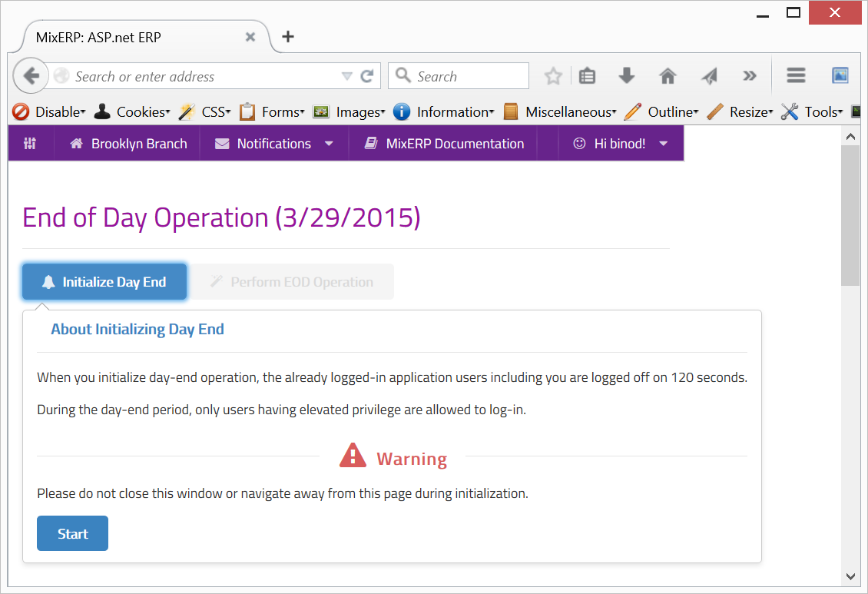Go to browser home page icon
Screen dimensions: 868x594
[668, 76]
